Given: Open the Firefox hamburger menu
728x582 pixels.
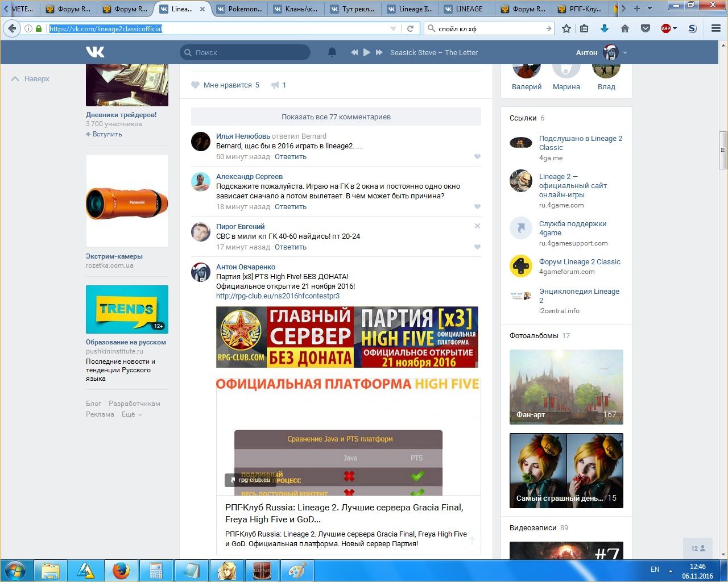Looking at the screenshot, I should (716, 28).
